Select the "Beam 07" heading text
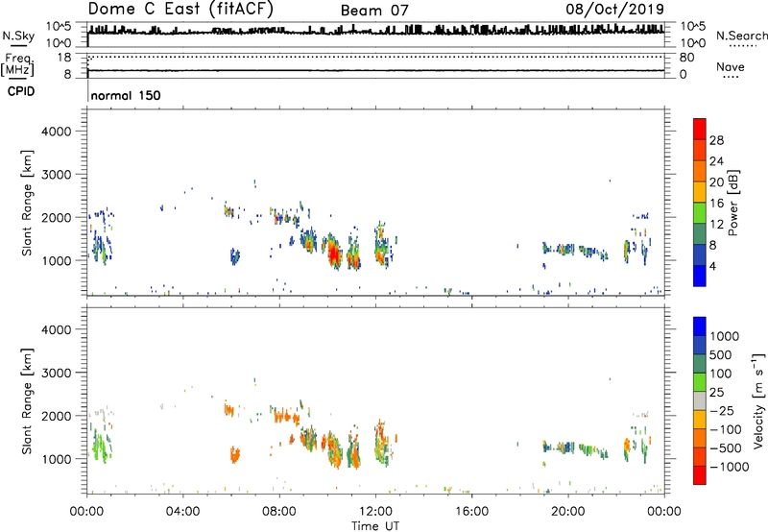 pyautogui.click(x=374, y=11)
